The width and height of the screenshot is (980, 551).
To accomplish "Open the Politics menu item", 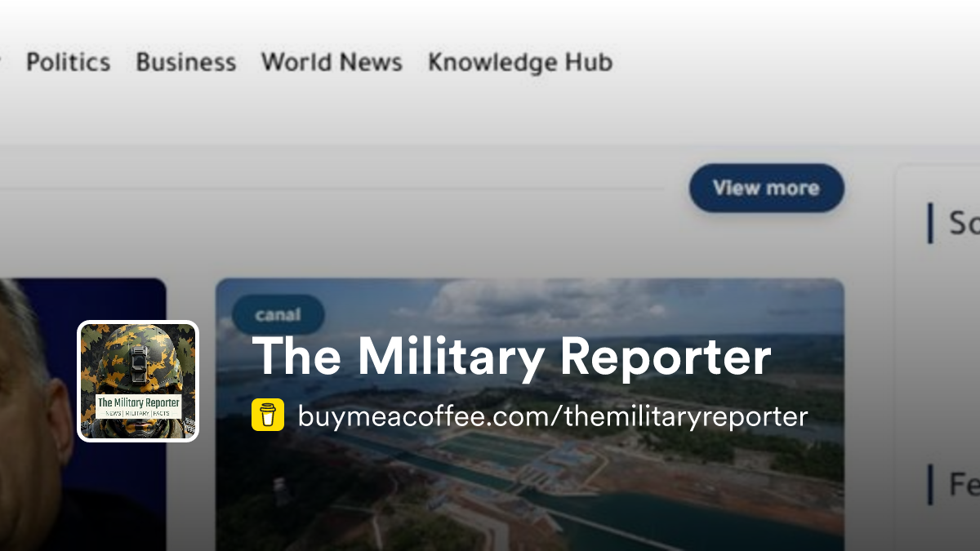I will point(68,62).
